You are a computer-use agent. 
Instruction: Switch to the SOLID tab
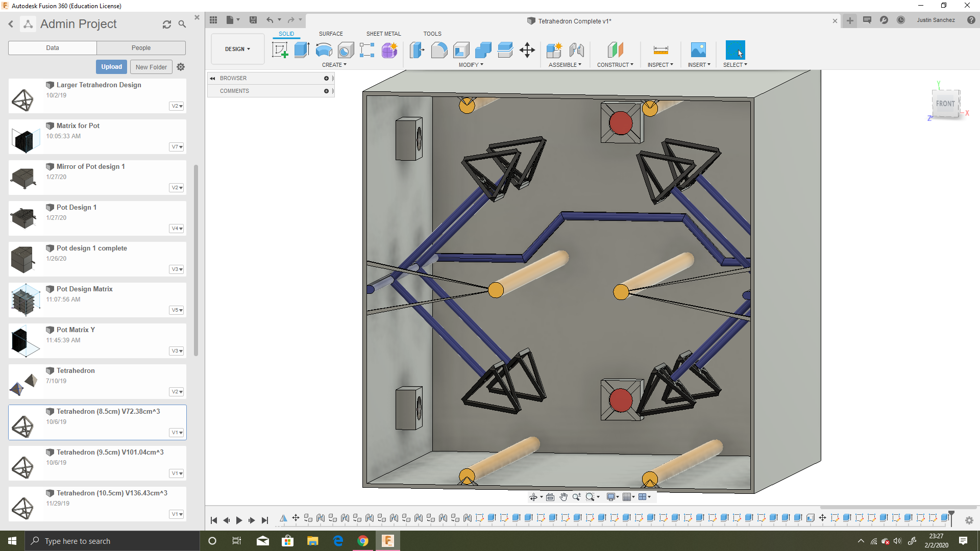click(286, 34)
